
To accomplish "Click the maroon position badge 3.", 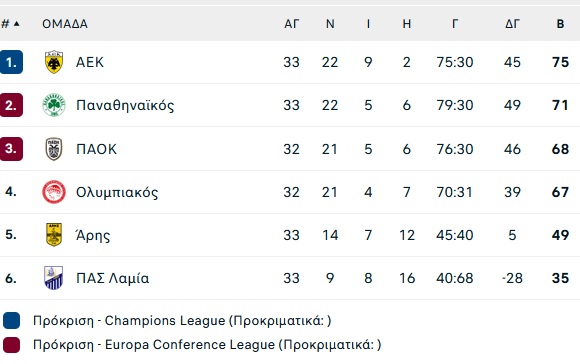I will coord(11,149).
